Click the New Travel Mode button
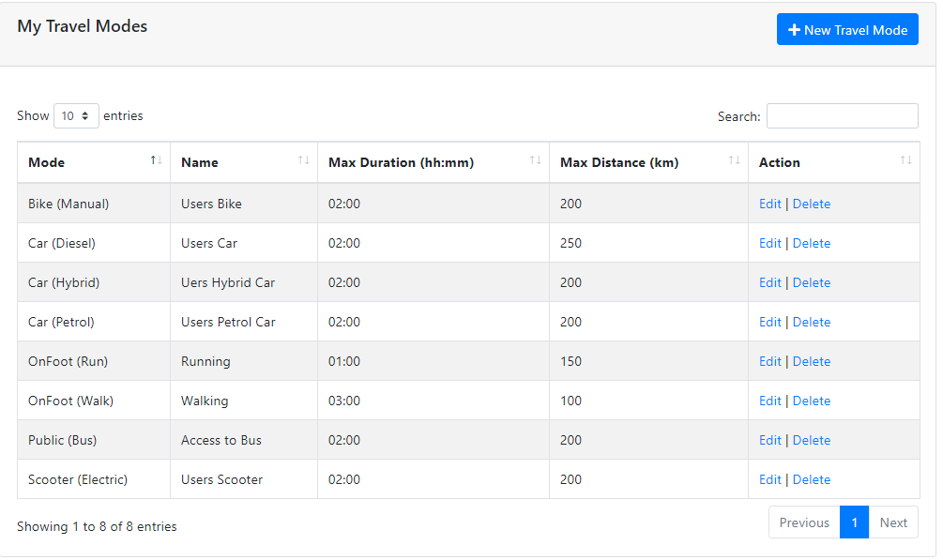Image resolution: width=943 pixels, height=560 pixels. point(847,29)
